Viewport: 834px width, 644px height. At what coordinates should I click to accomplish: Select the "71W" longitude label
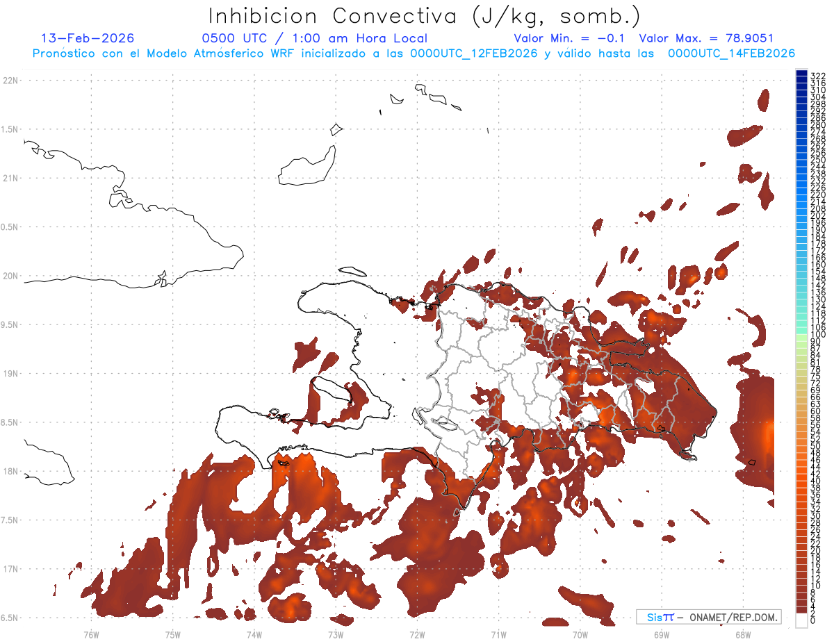tap(498, 634)
